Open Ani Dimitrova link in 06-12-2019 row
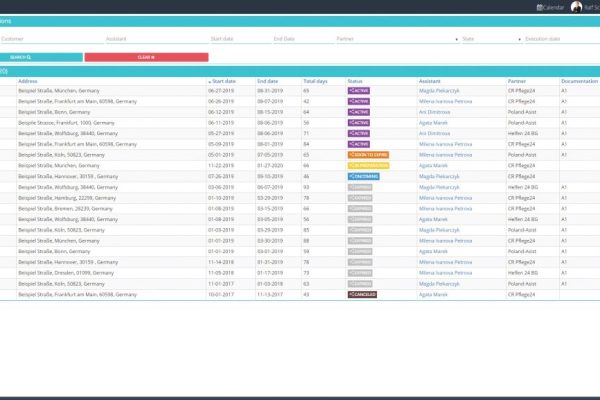Screen dimensions: 600x400 point(434,112)
